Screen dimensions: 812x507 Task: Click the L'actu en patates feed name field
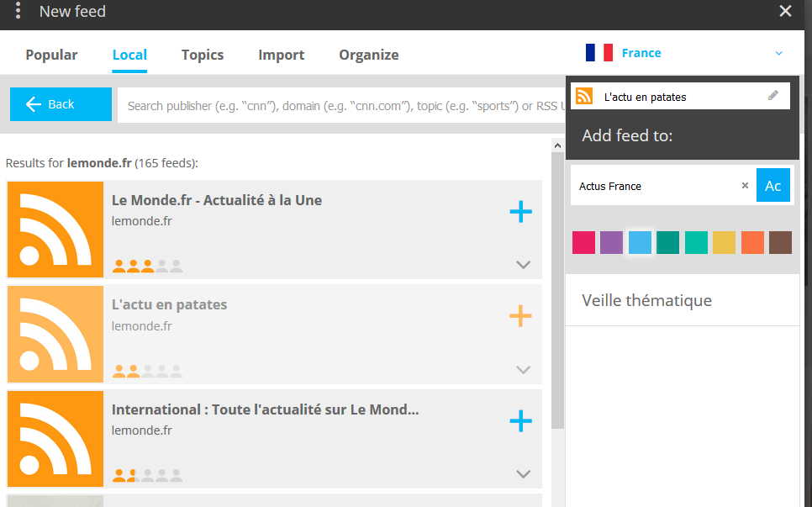(x=680, y=97)
